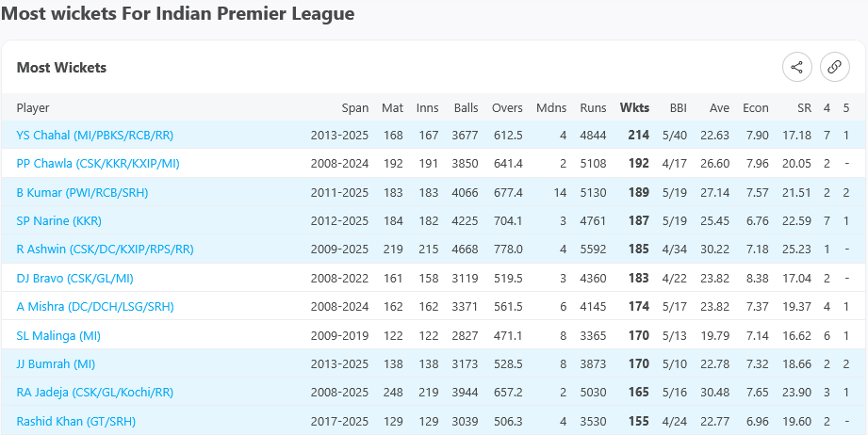Select A Mishra player link

95,307
